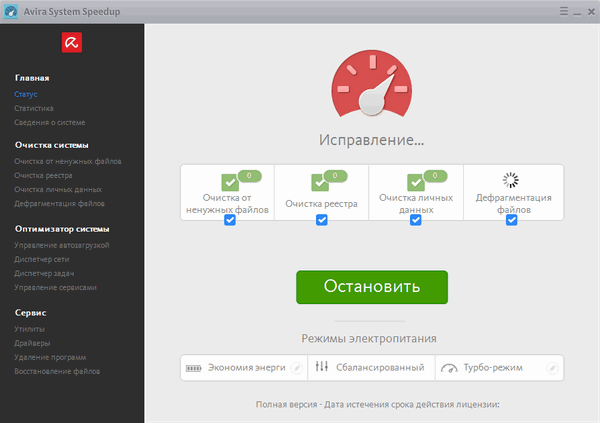Viewport: 600px width, 423px height.
Task: Open Удаление программ in the sidebar
Action: pyautogui.click(x=50, y=358)
